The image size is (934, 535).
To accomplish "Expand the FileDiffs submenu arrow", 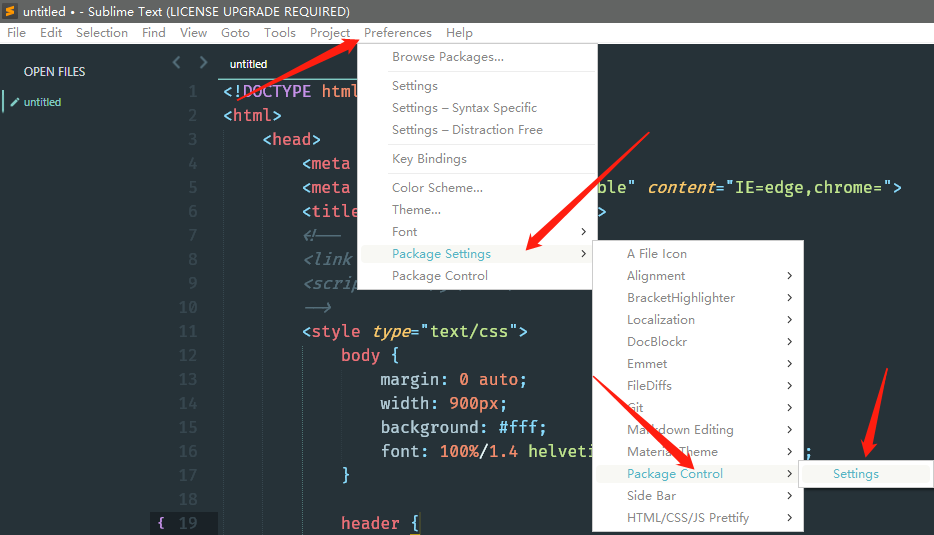I will (x=789, y=386).
